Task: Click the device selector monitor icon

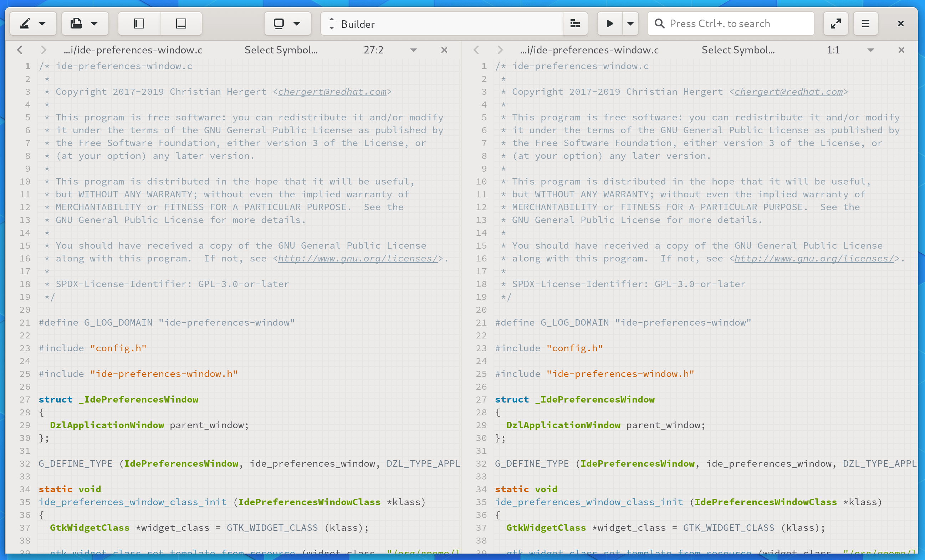Action: click(x=278, y=23)
